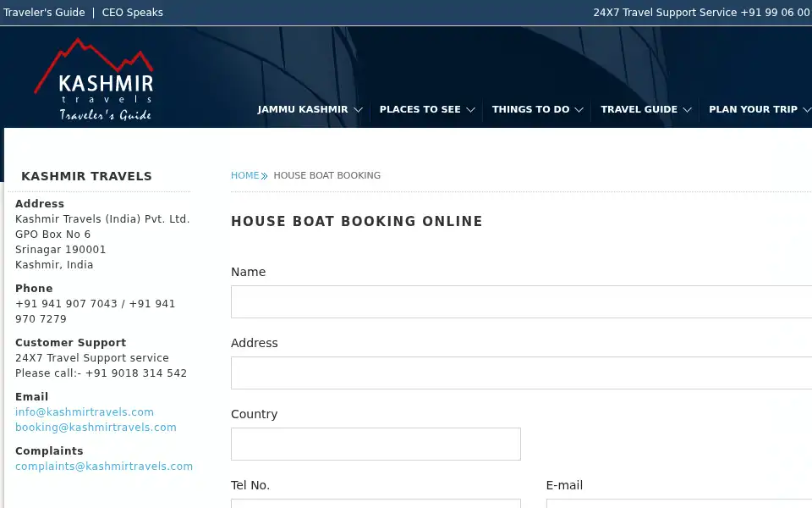The height and width of the screenshot is (508, 812).
Task: Click the Kashmir Travels logo
Action: tap(94, 80)
